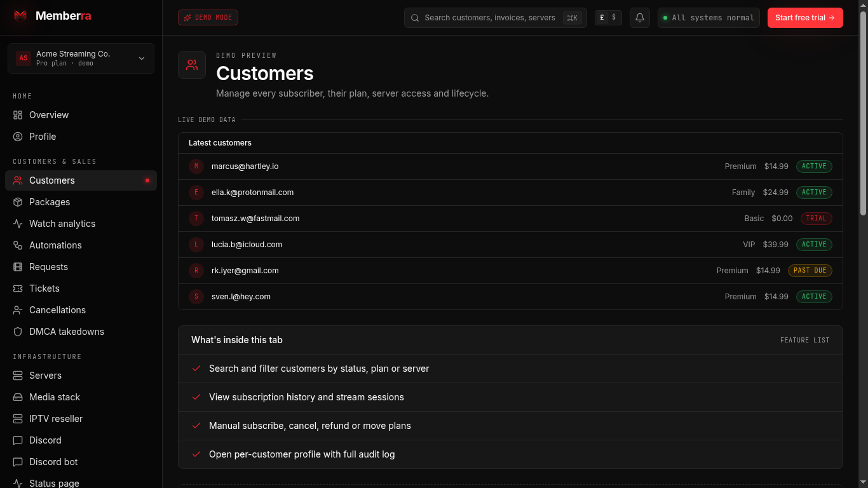Click the Customers page header icon
Screen dimensions: 868x488
tap(192, 65)
